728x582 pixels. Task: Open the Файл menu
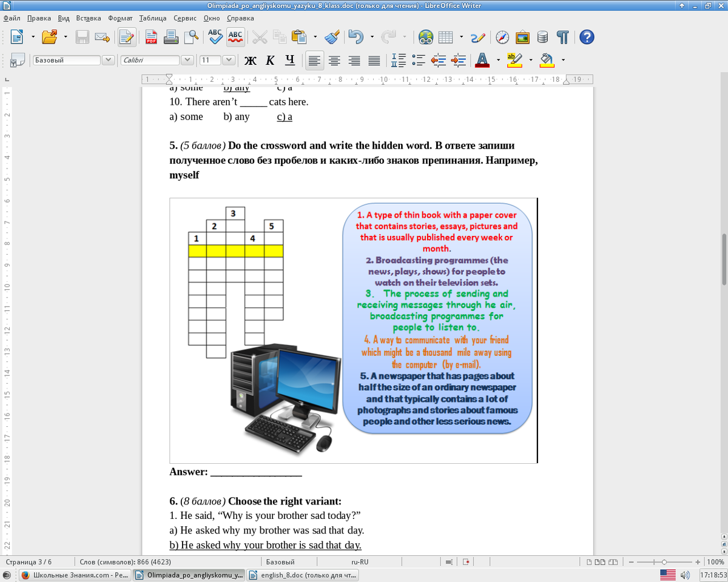coord(12,18)
